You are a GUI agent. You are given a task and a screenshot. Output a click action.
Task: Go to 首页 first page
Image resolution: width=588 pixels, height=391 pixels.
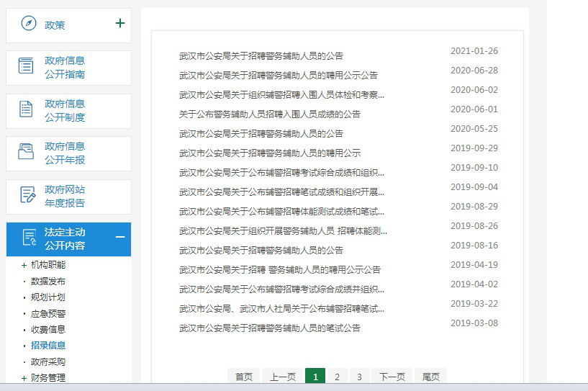pos(243,377)
